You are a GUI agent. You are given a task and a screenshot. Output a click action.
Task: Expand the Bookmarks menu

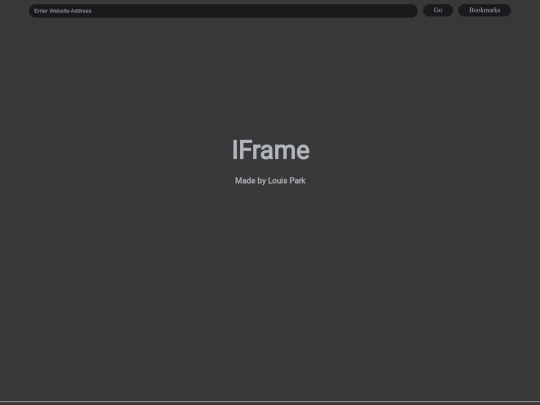pyautogui.click(x=484, y=10)
